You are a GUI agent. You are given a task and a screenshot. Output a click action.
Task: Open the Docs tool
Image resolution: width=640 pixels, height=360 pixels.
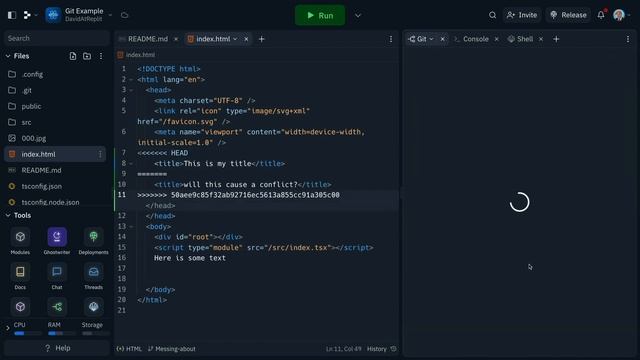[20, 276]
